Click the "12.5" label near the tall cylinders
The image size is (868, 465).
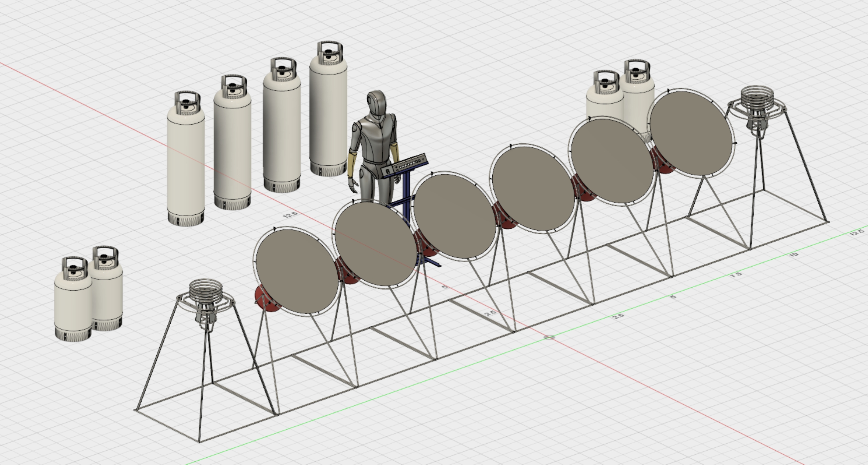pyautogui.click(x=291, y=215)
